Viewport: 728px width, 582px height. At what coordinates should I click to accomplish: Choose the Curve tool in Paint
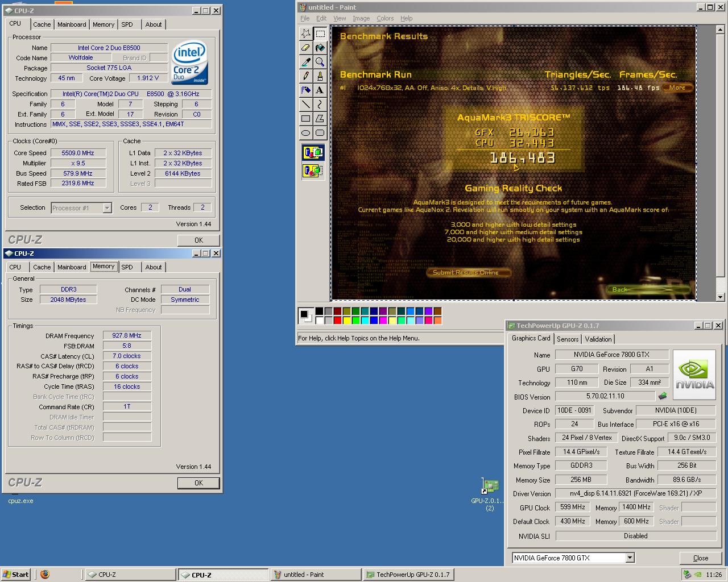(x=320, y=104)
